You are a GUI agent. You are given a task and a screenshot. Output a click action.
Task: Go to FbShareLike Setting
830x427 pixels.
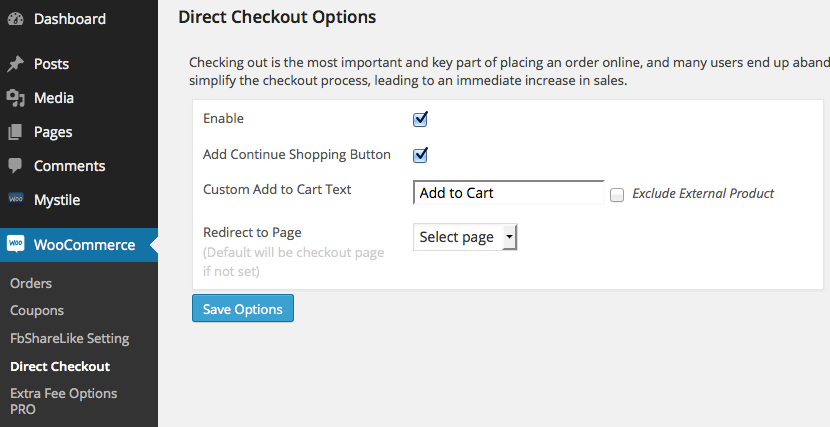click(x=70, y=338)
